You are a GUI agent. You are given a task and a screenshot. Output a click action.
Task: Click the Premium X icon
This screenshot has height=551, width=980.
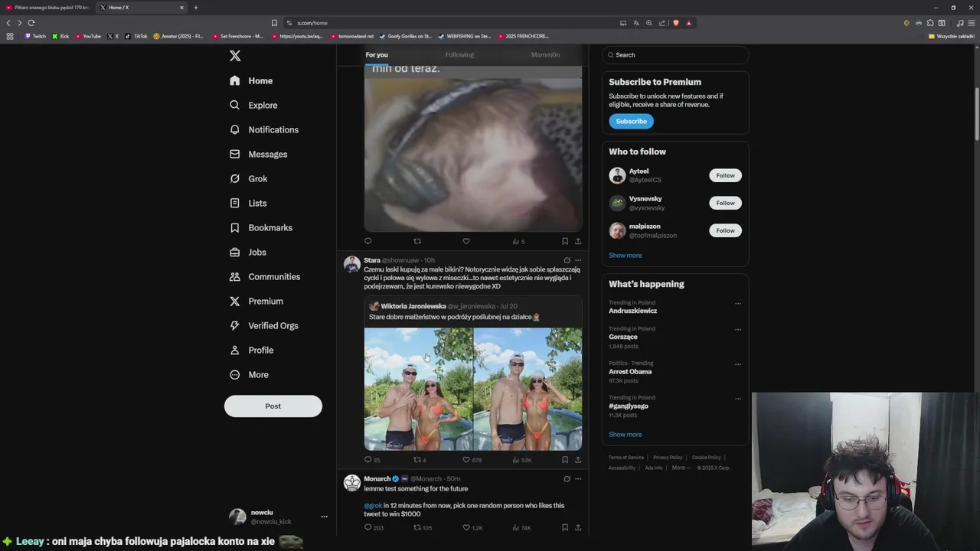235,301
